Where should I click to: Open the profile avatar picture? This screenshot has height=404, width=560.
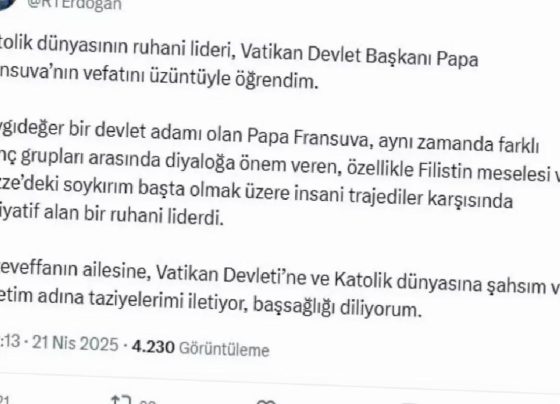pos(8,4)
